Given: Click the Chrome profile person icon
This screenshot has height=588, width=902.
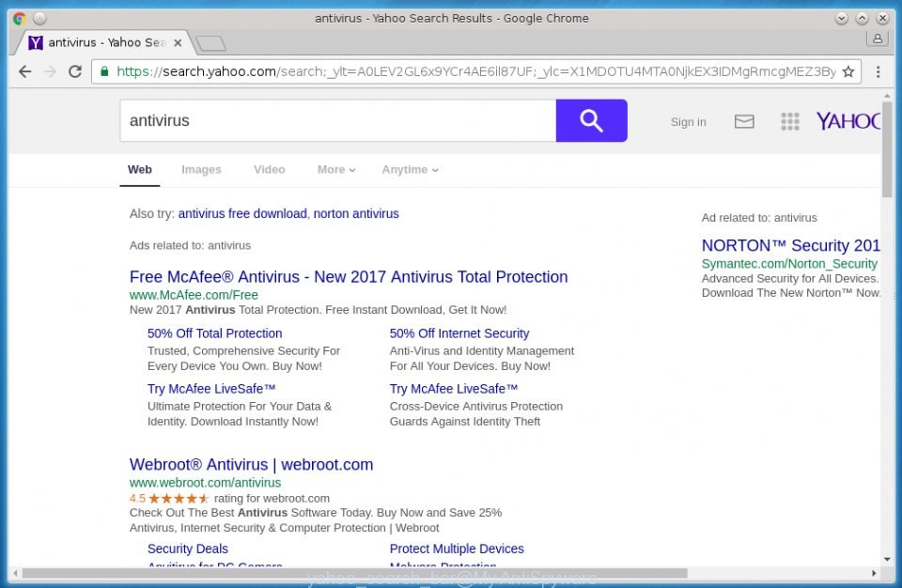Looking at the screenshot, I should (x=878, y=39).
